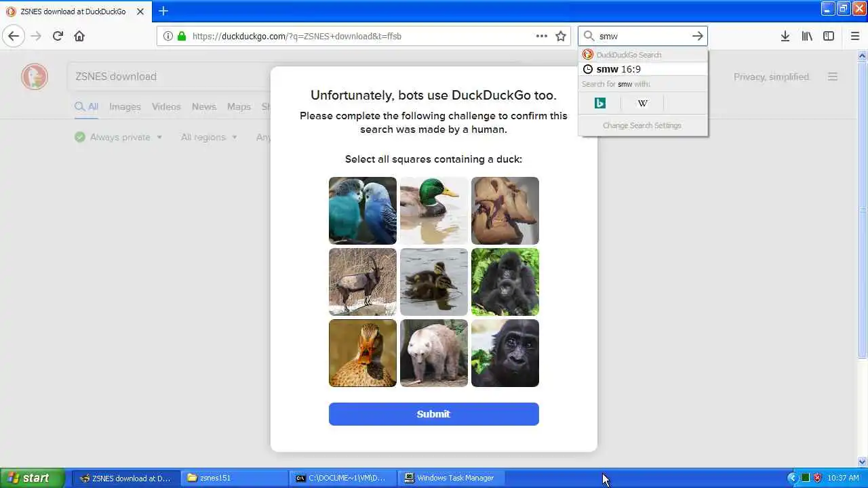868x488 pixels.
Task: Switch to zsnes151 folder taskbar item
Action: (235, 478)
